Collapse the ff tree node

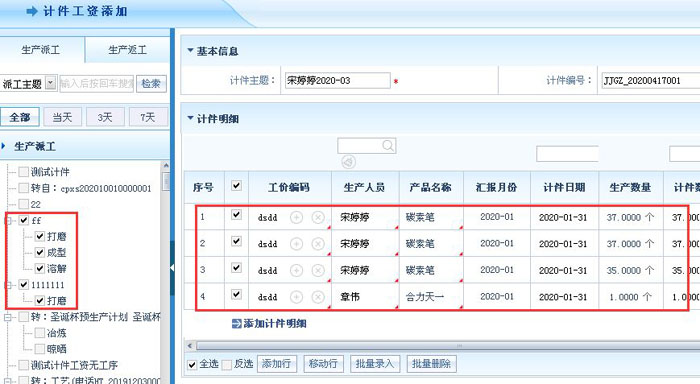pos(8,221)
